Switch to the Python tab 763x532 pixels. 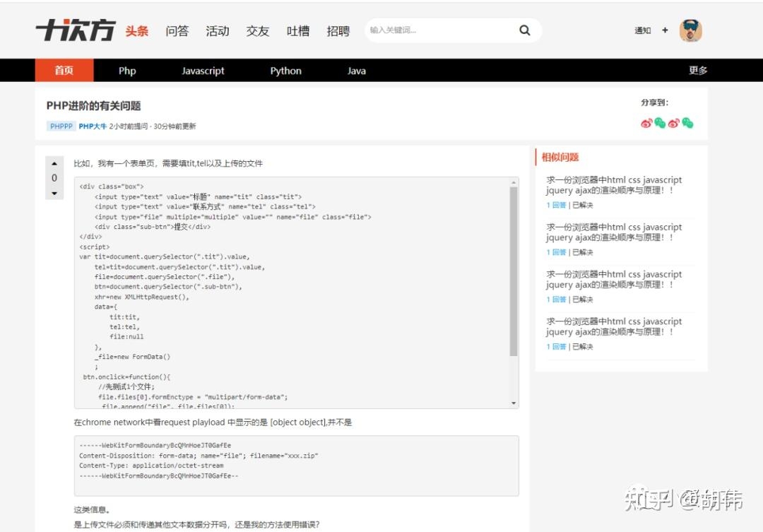coord(285,70)
